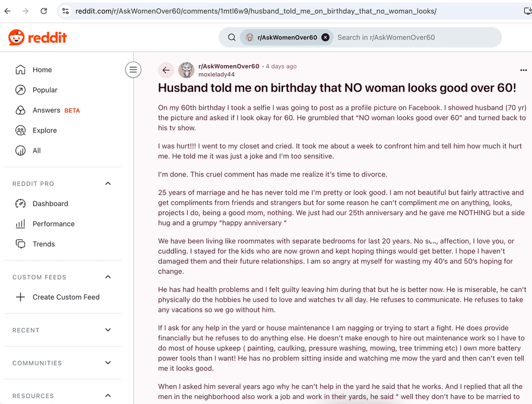Click the subreddit icon in search chip
This screenshot has height=404, width=532.
(x=250, y=37)
